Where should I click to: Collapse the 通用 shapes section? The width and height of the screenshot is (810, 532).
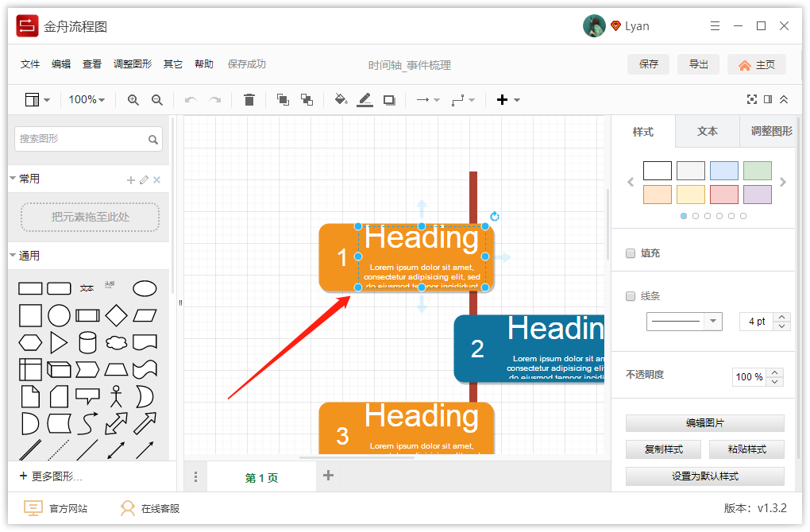(13, 255)
